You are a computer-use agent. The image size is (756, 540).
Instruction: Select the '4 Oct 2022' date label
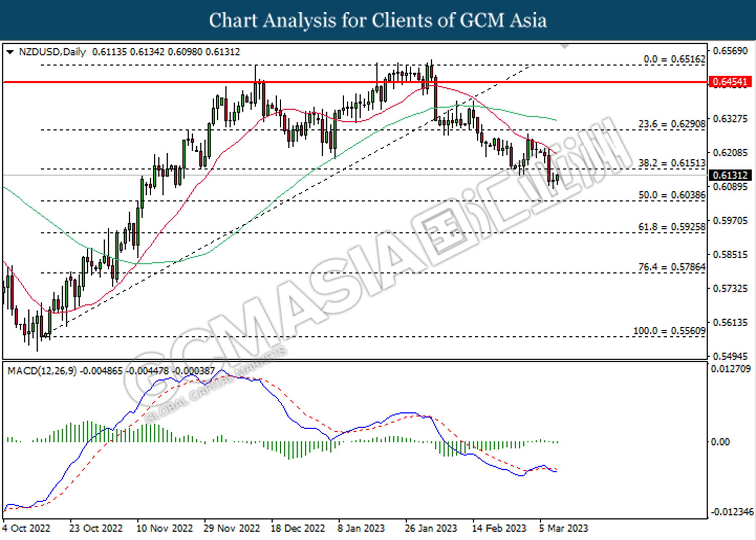(26, 528)
